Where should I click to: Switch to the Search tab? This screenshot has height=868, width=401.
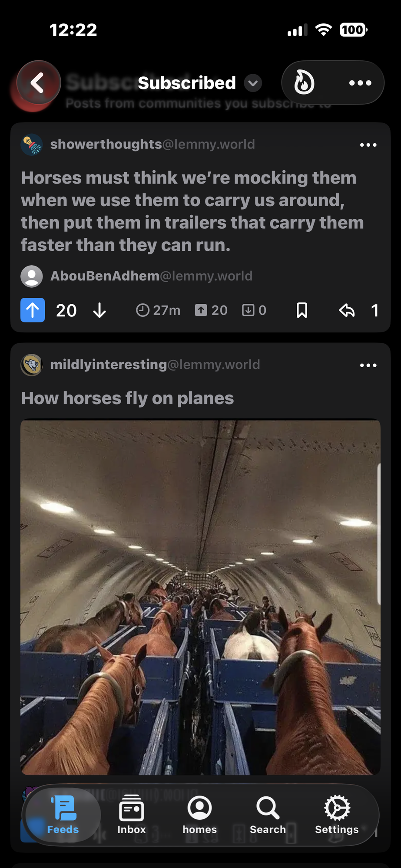pyautogui.click(x=268, y=814)
